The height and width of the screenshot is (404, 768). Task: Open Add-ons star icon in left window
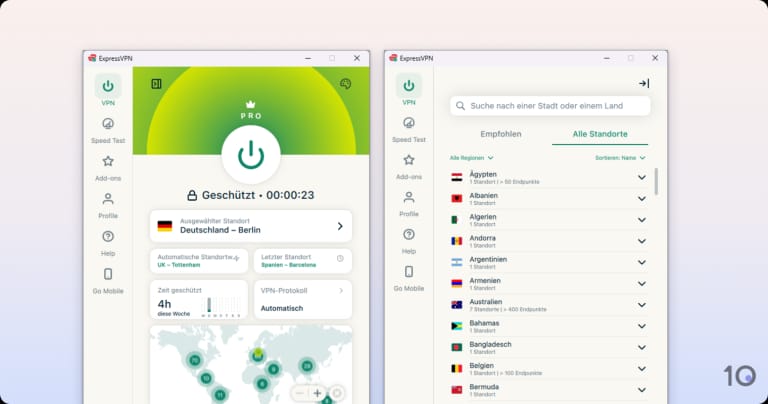pyautogui.click(x=108, y=161)
